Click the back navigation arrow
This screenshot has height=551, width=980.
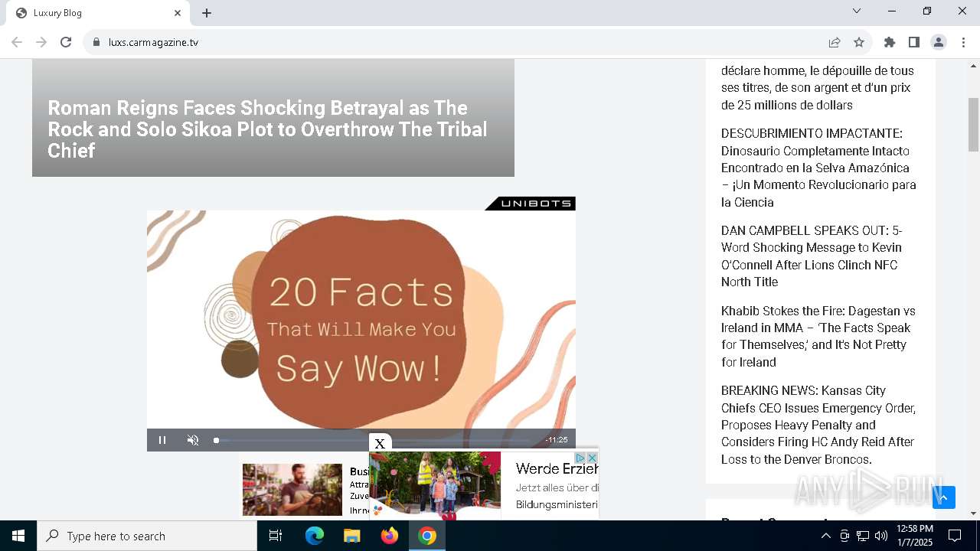pos(17,42)
